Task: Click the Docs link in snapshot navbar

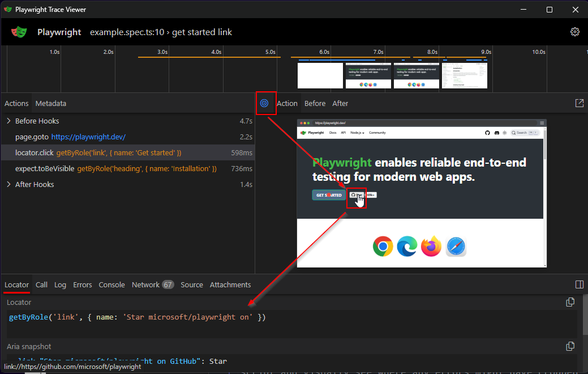Action: (333, 133)
